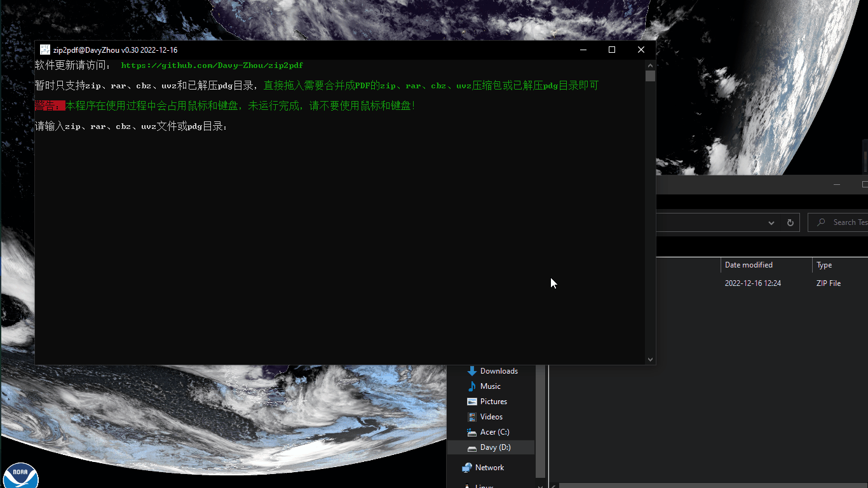Click the green text starting "直接拖入需要合并成PDF"
This screenshot has height=488, width=868.
coord(431,85)
